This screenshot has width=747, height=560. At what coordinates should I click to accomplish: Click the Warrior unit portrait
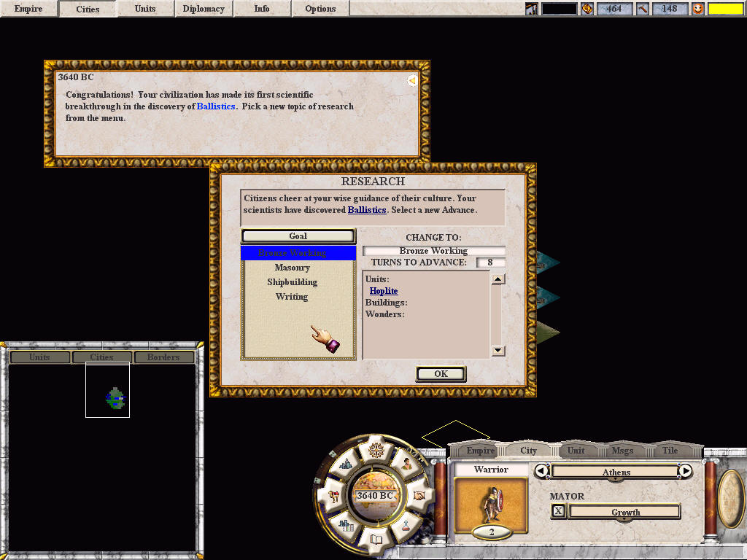(491, 505)
